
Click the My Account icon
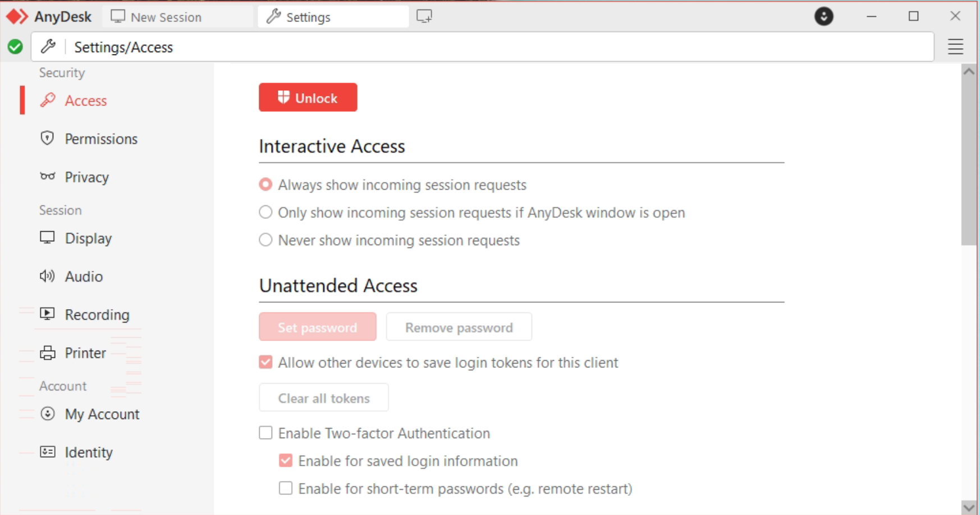(x=47, y=413)
